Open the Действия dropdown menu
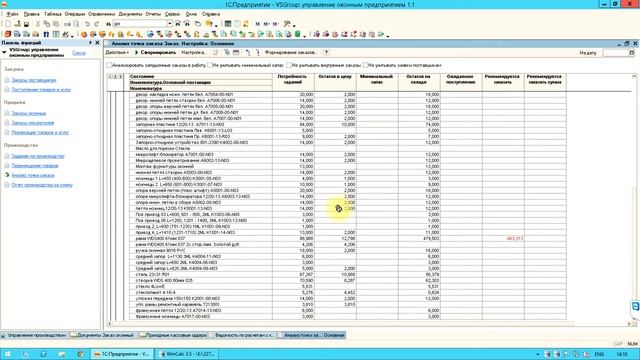Viewport: 640px width, 360px height. point(117,53)
